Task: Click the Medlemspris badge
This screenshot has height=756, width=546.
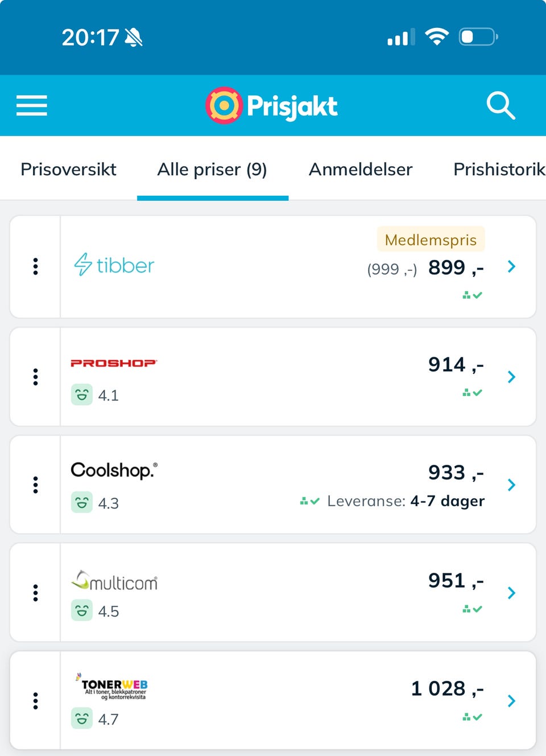Action: [431, 239]
